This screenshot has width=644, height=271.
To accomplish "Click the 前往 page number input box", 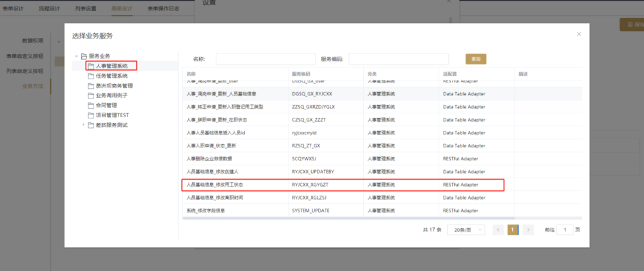I will click(564, 230).
